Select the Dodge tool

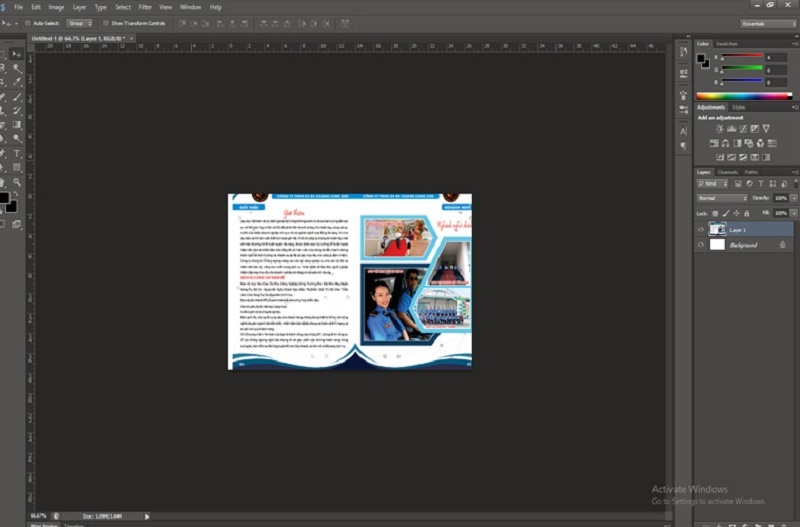tap(17, 138)
